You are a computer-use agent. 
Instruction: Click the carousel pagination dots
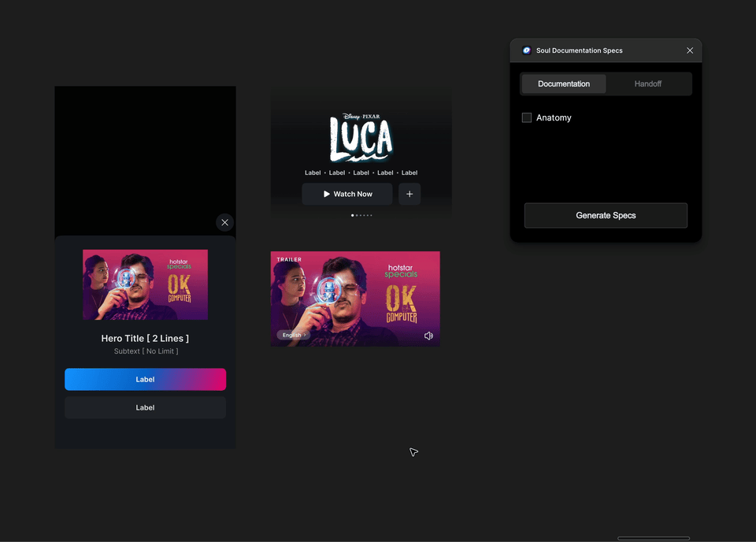pos(361,216)
